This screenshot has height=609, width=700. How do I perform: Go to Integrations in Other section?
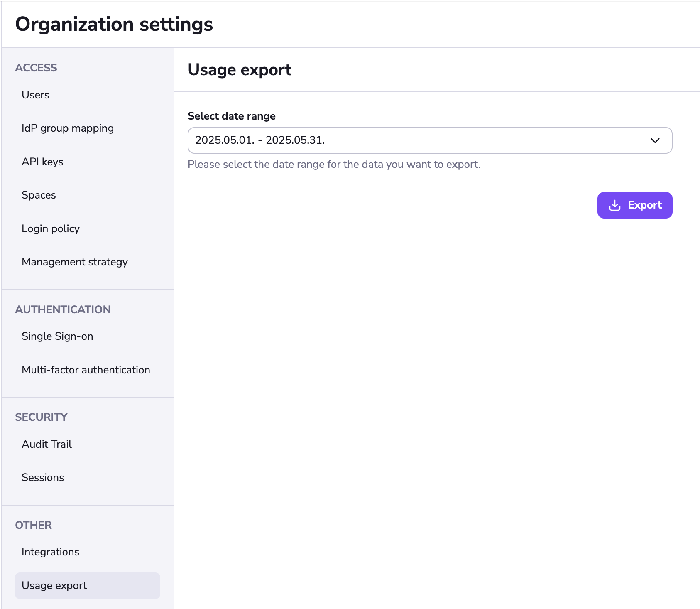tap(50, 552)
